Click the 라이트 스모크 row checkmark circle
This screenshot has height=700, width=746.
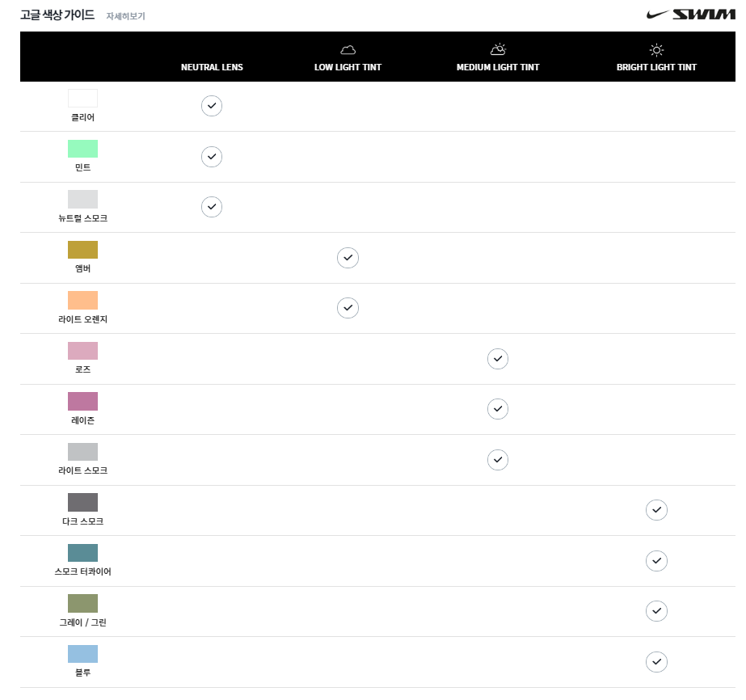click(498, 460)
